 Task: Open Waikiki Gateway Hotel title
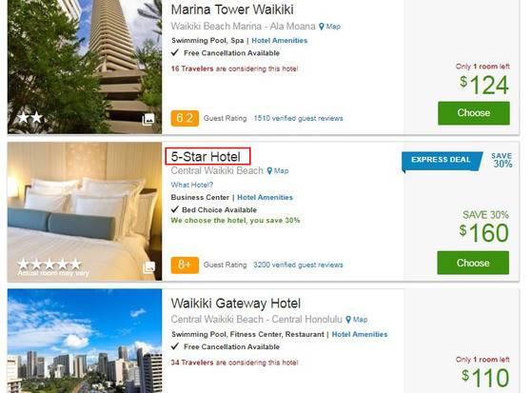pyautogui.click(x=236, y=303)
